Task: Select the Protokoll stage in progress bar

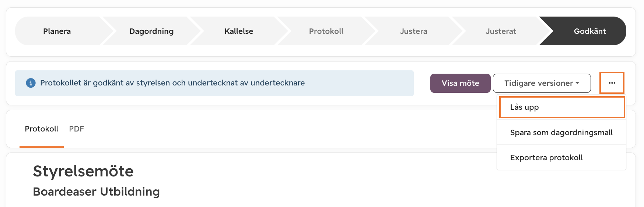Action: tap(326, 31)
